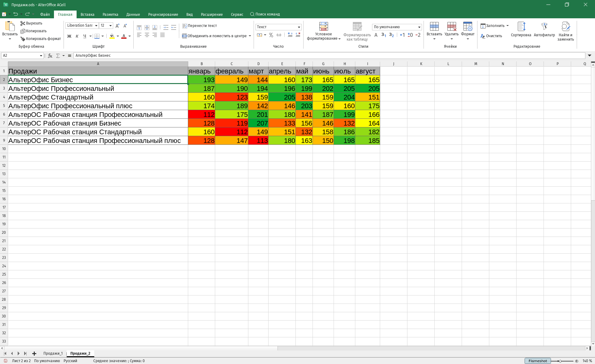The width and height of the screenshot is (595, 364).
Task: Switch to the Данные tab
Action: 133,14
